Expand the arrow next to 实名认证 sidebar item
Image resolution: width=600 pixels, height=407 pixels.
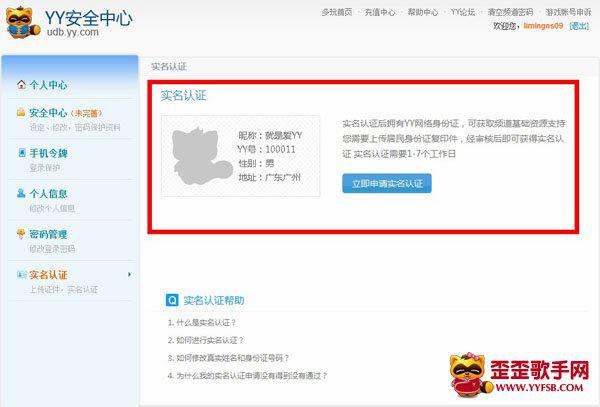[129, 274]
